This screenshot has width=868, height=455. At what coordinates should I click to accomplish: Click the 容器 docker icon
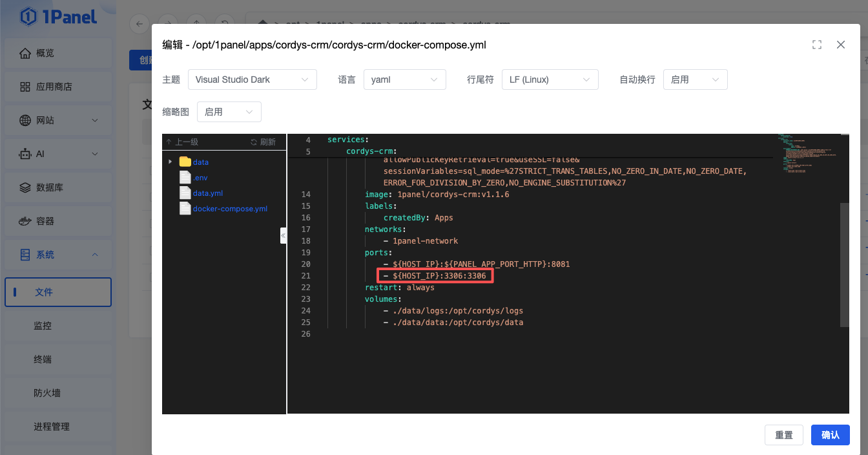[x=25, y=221]
